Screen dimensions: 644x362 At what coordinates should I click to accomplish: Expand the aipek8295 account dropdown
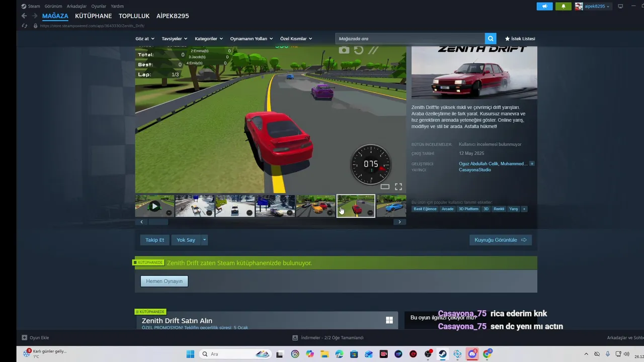click(593, 6)
